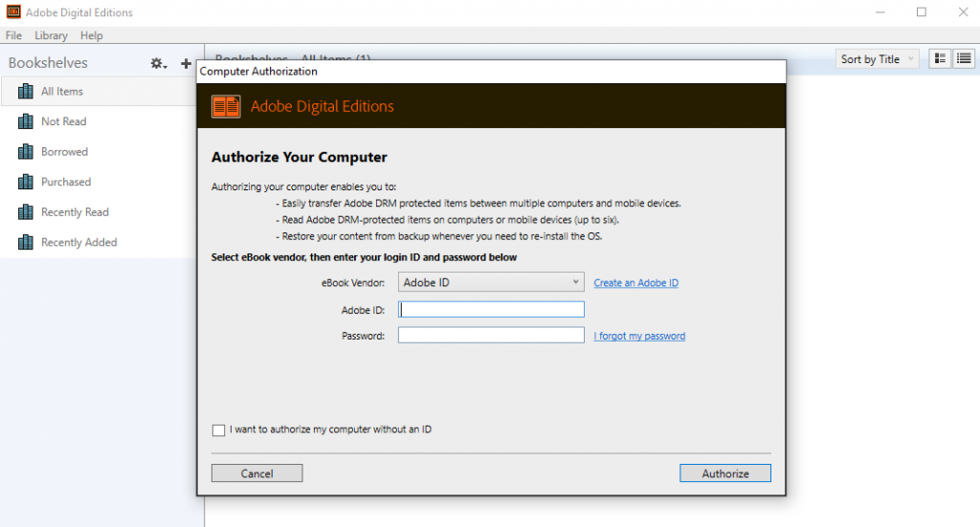Follow the Create an Adobe ID link
980x527 pixels.
[x=635, y=283]
